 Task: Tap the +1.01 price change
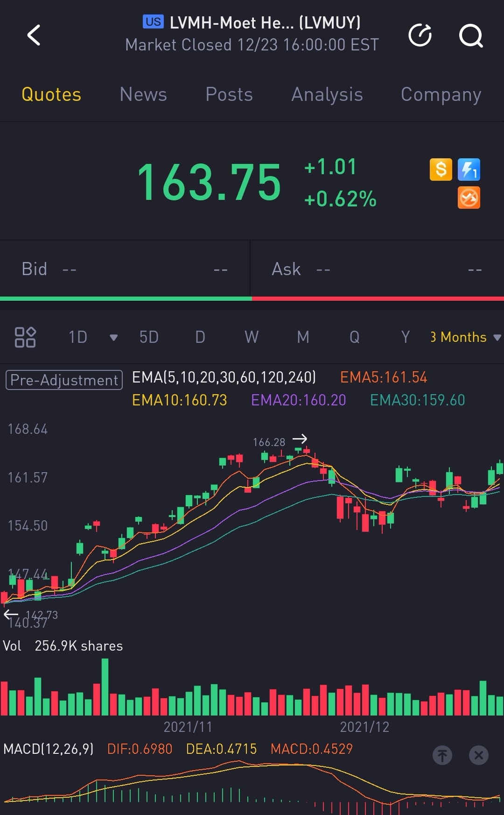pos(330,167)
